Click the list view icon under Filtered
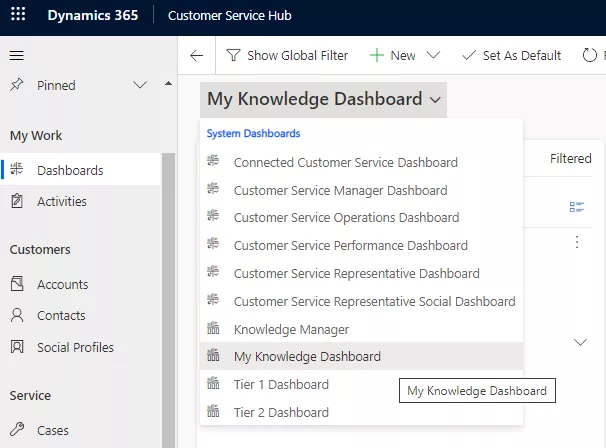 [x=577, y=207]
